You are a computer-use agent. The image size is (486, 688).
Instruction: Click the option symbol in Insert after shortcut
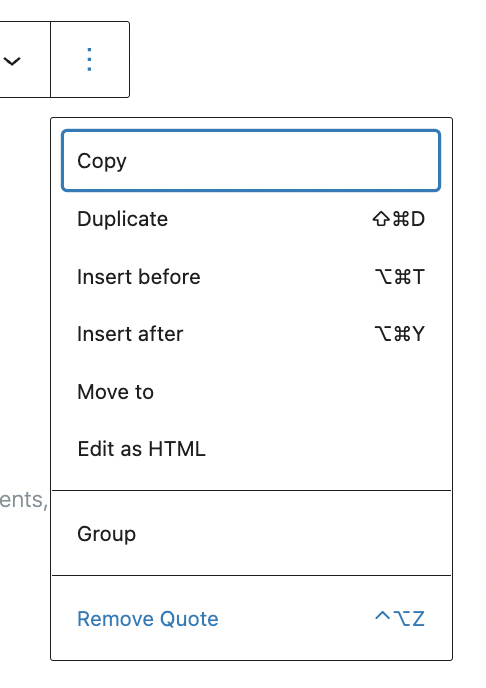coord(383,334)
